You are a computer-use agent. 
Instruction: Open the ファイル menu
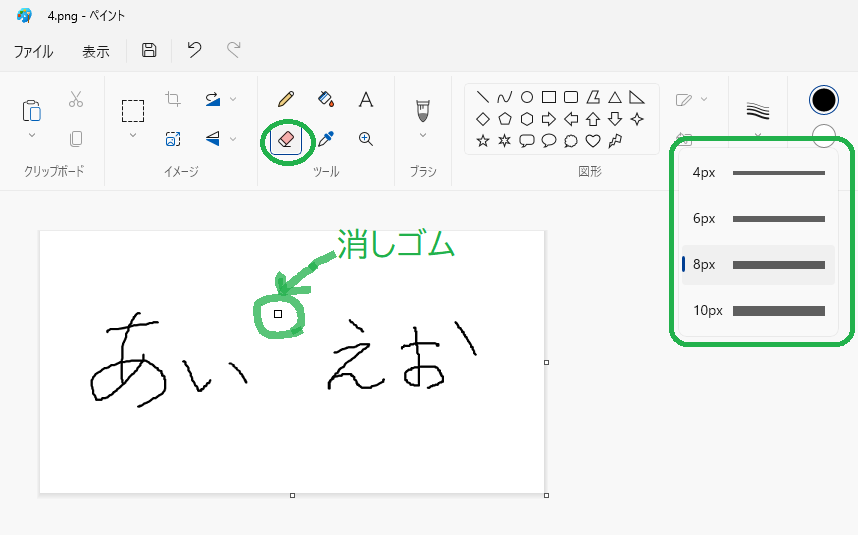click(33, 51)
